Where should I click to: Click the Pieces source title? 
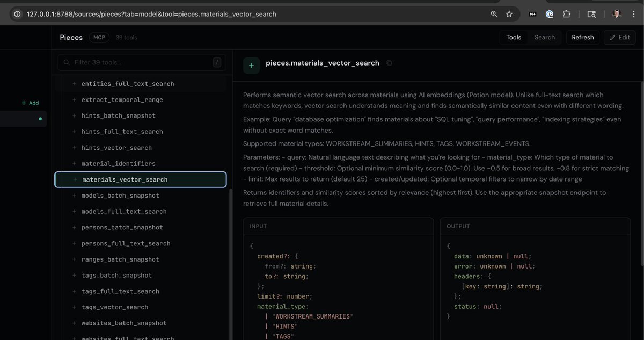[x=71, y=37]
